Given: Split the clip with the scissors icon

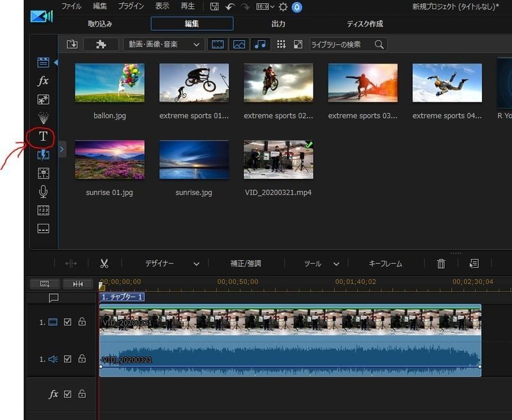Looking at the screenshot, I should [104, 263].
